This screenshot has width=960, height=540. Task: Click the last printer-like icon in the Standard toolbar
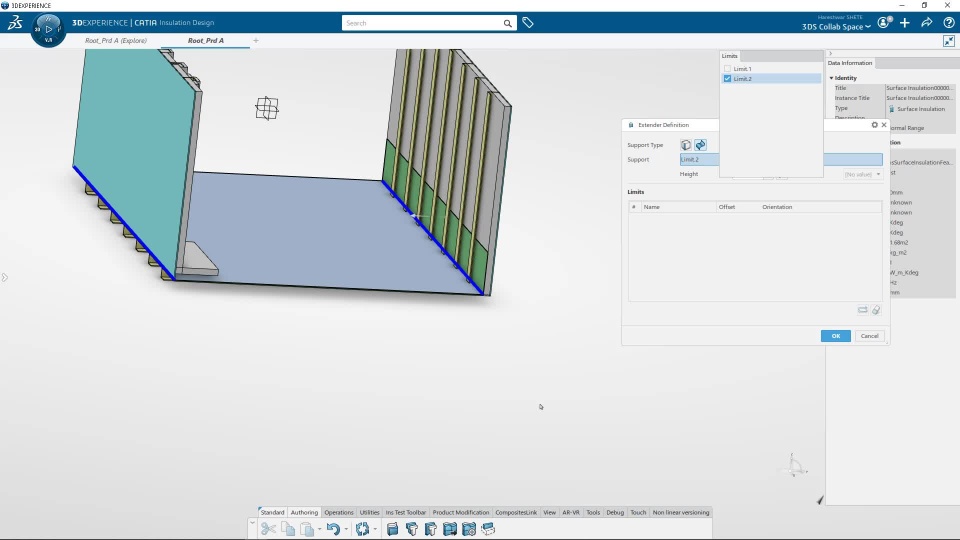coord(488,529)
